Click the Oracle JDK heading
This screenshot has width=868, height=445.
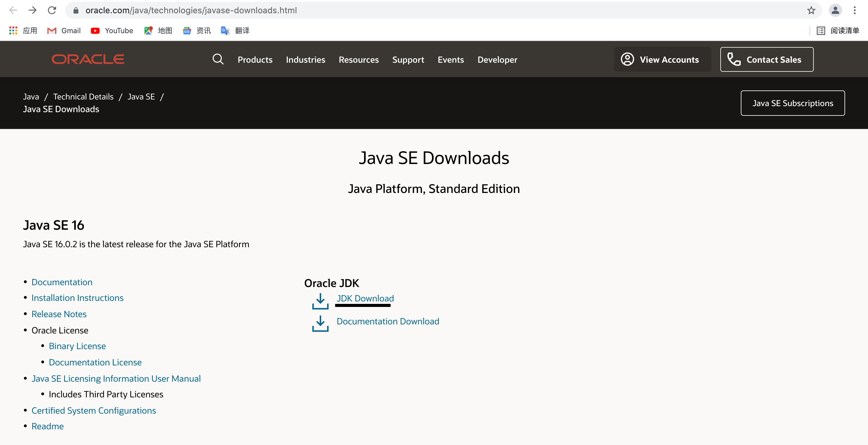[332, 283]
